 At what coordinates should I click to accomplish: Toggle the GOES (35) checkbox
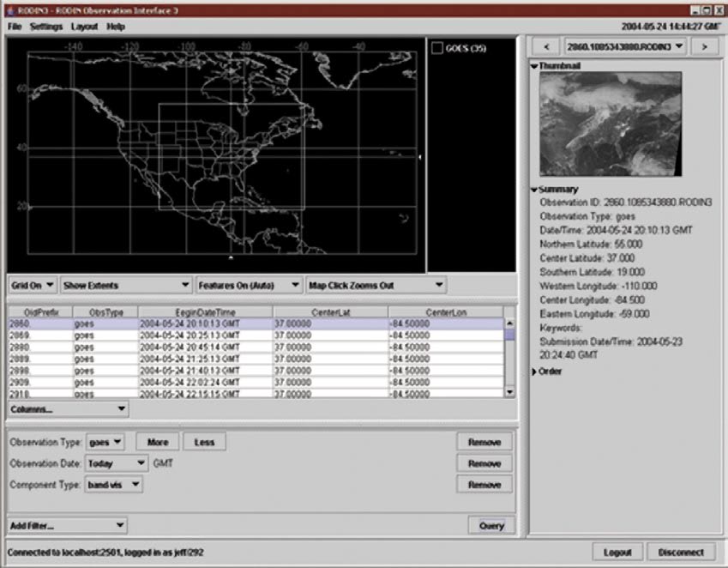pos(437,48)
